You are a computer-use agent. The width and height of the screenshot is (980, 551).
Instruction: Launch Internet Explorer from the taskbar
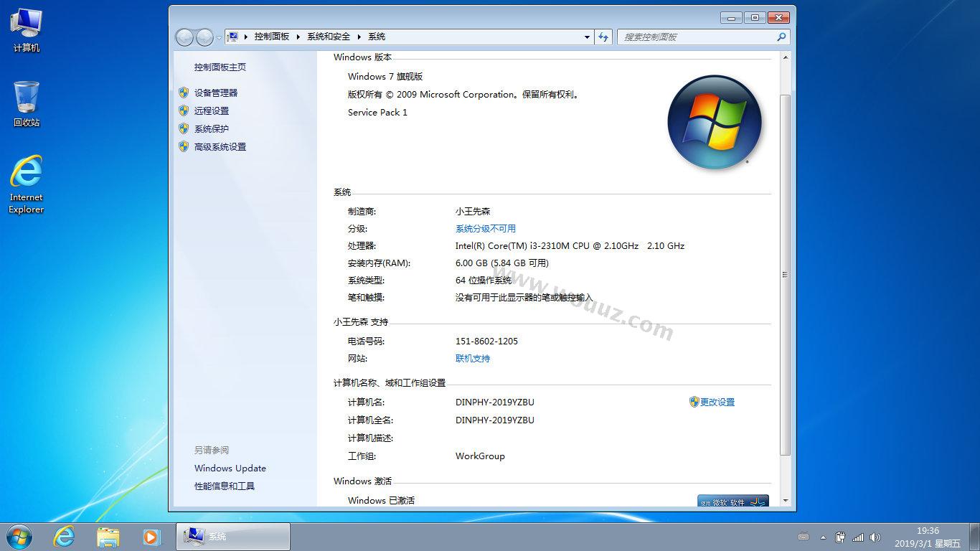[x=65, y=537]
